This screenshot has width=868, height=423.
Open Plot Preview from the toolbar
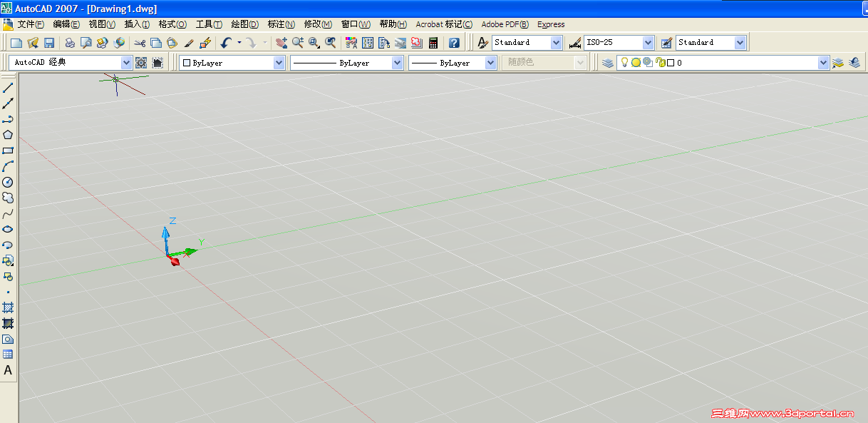coord(86,43)
